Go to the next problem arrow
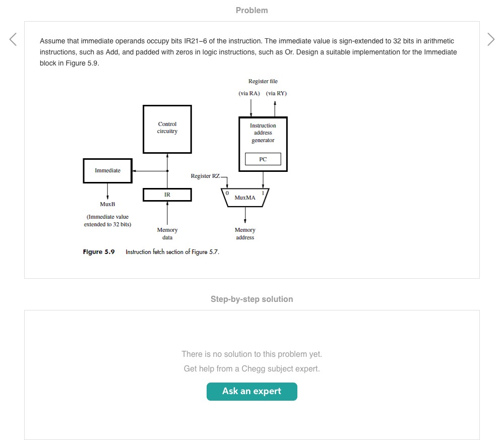The height and width of the screenshot is (440, 504). 491,39
